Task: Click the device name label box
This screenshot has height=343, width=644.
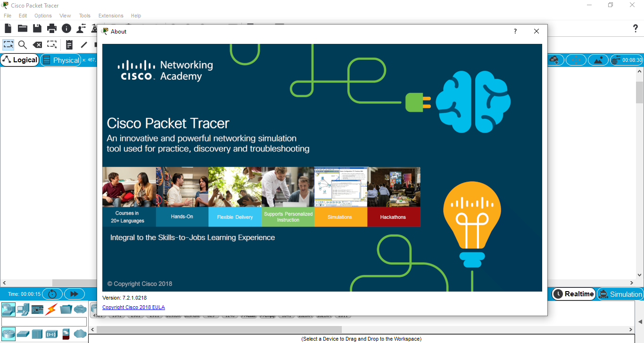Action: coord(44,322)
